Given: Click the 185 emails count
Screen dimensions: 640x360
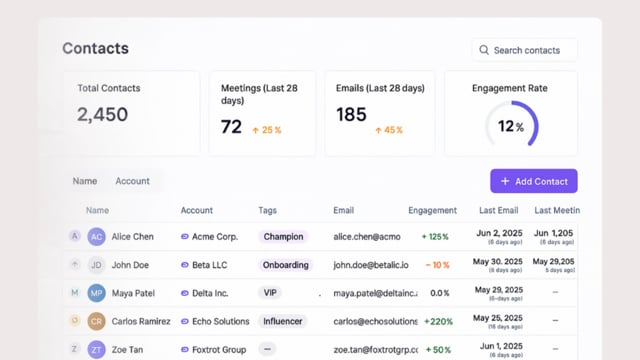Looking at the screenshot, I should click(x=351, y=114).
